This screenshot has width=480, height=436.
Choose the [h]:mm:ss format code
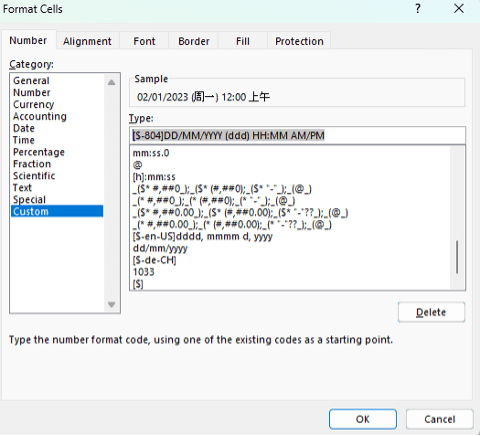coord(154,177)
